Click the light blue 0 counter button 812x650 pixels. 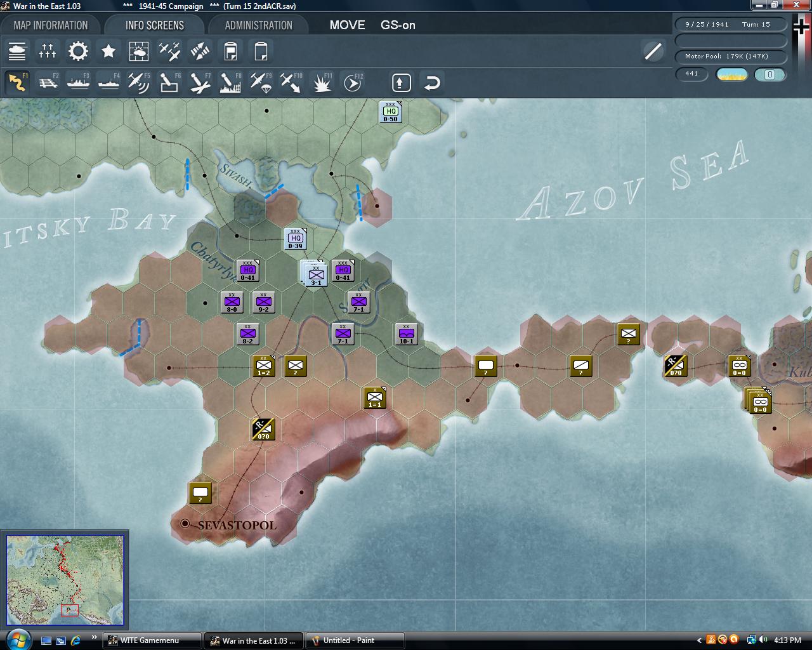(x=770, y=74)
